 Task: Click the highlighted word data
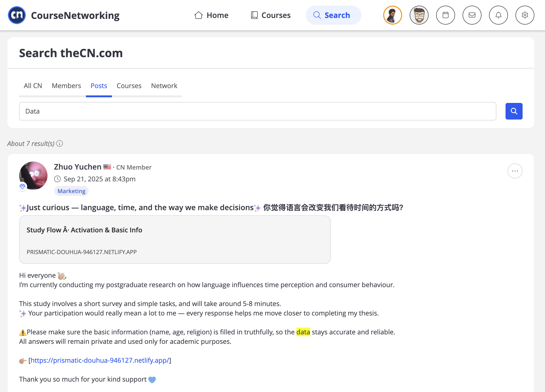tap(303, 332)
